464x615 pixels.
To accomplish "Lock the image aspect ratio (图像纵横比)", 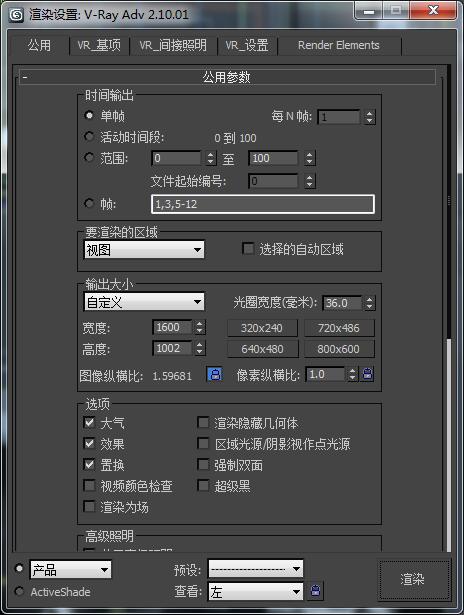I will [215, 375].
